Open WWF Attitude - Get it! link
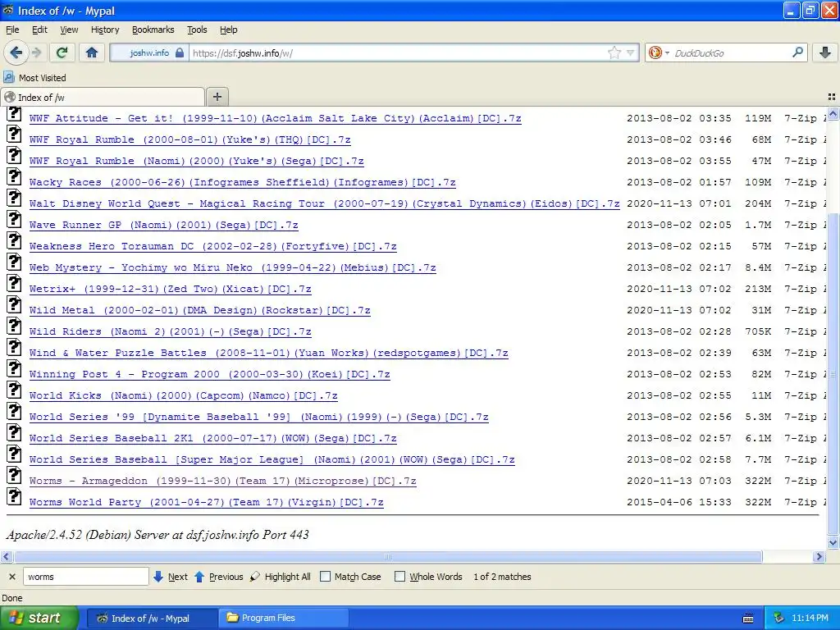The image size is (840, 630). click(276, 118)
